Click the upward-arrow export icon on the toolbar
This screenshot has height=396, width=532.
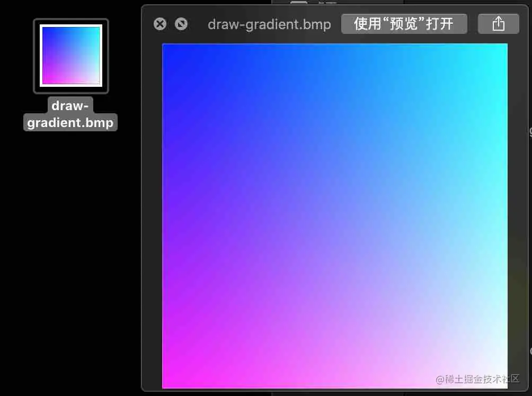pos(498,23)
